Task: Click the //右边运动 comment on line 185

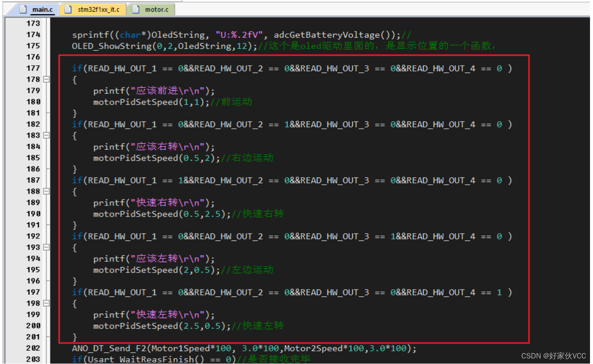Action: pyautogui.click(x=247, y=158)
